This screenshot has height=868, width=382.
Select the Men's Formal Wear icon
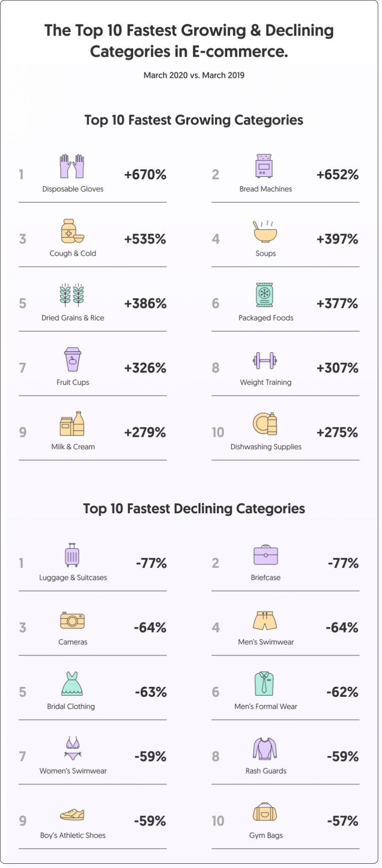pyautogui.click(x=264, y=684)
